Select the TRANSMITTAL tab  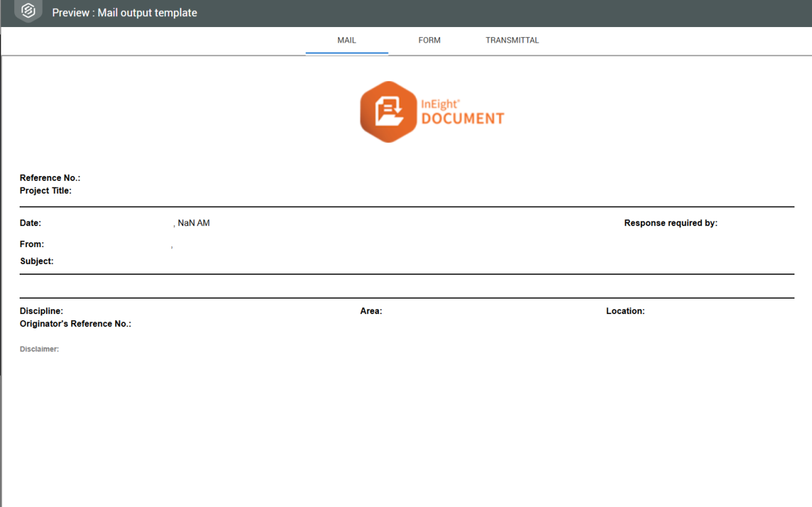coord(512,41)
